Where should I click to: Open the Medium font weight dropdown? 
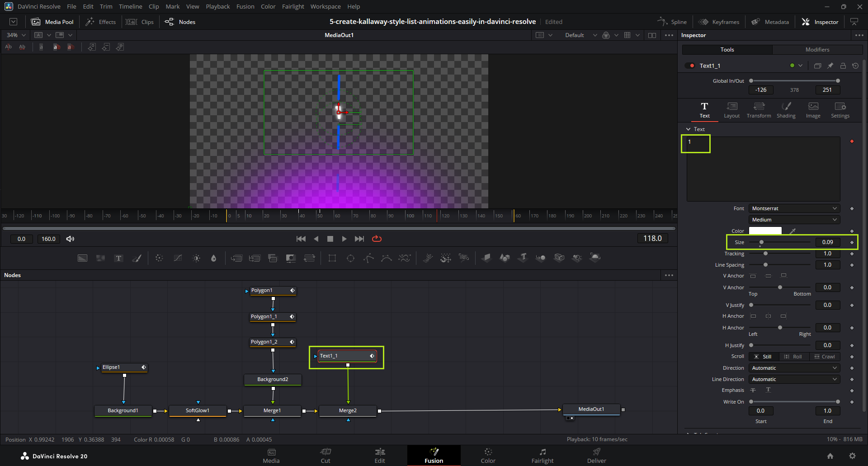coord(794,220)
